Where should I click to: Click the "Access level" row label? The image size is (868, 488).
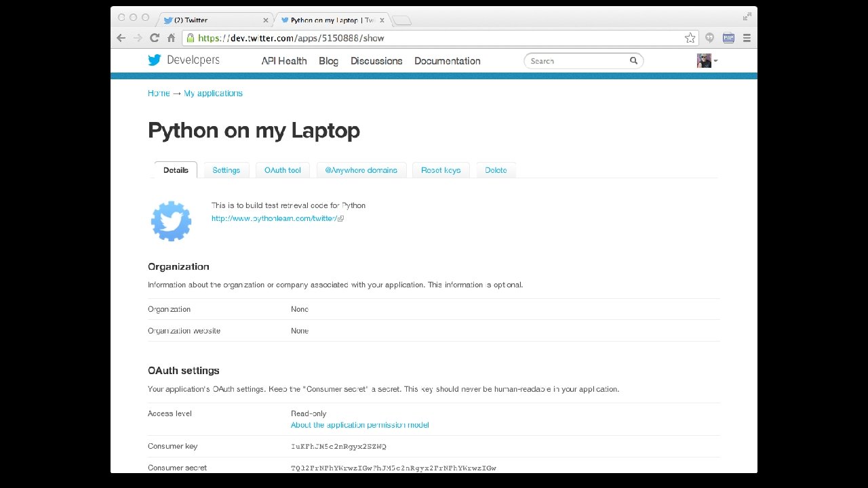pyautogui.click(x=170, y=413)
